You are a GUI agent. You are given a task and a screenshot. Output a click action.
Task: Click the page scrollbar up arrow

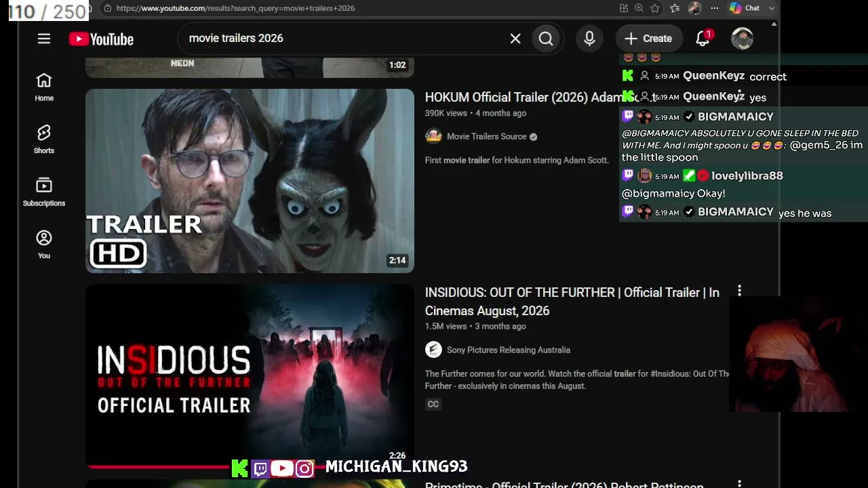[x=774, y=24]
